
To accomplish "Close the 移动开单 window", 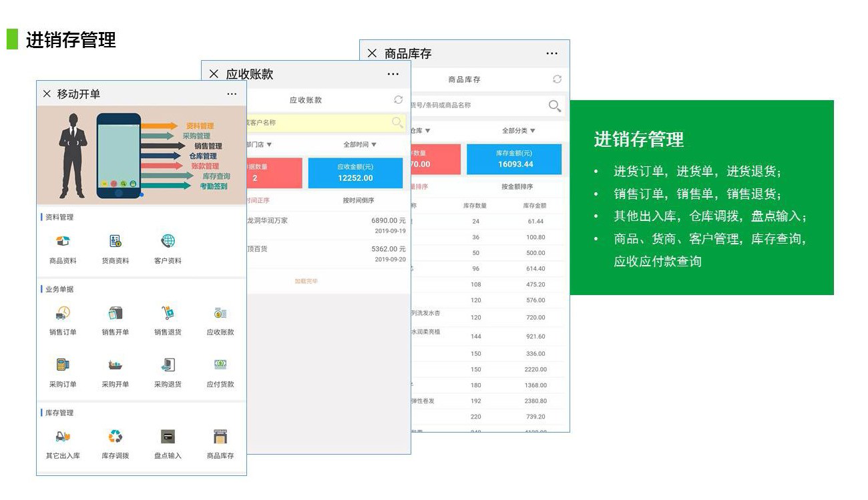I will pyautogui.click(x=47, y=94).
